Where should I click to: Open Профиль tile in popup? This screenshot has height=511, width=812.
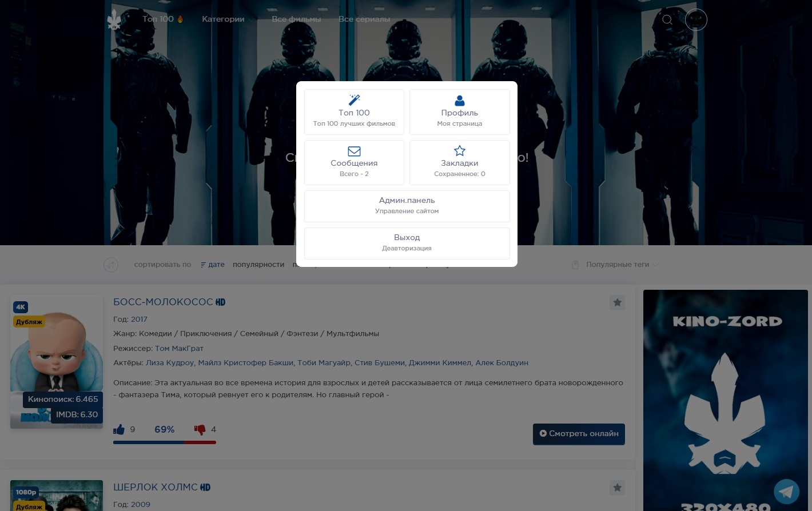pyautogui.click(x=460, y=112)
